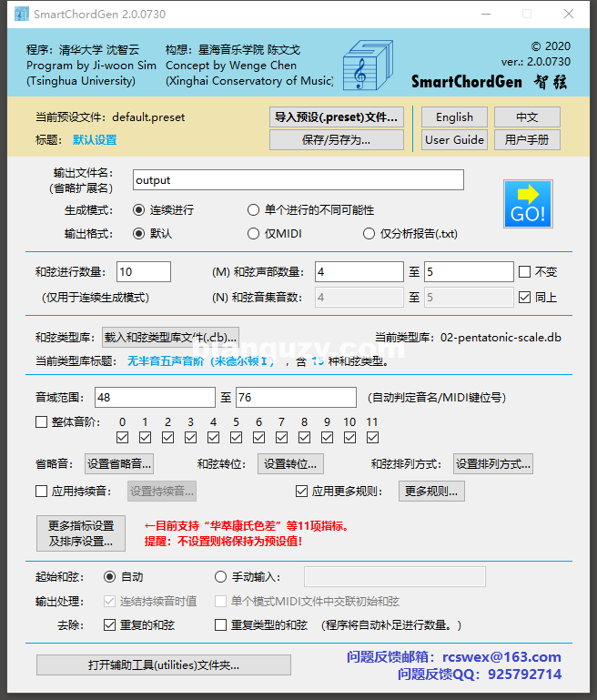Check 重复类型的和弦 removal checkbox

tap(220, 625)
